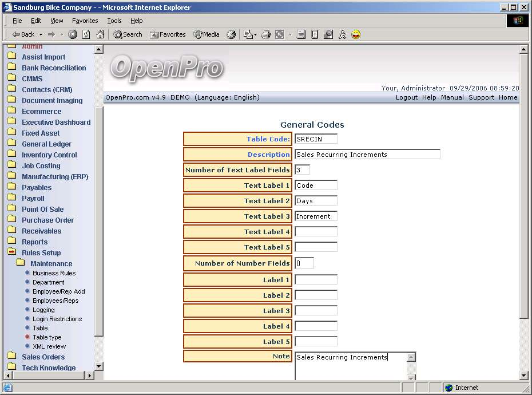Screen dimensions: 532x395
Task: Click the Payroll folder icon in sidebar
Action: (11, 198)
